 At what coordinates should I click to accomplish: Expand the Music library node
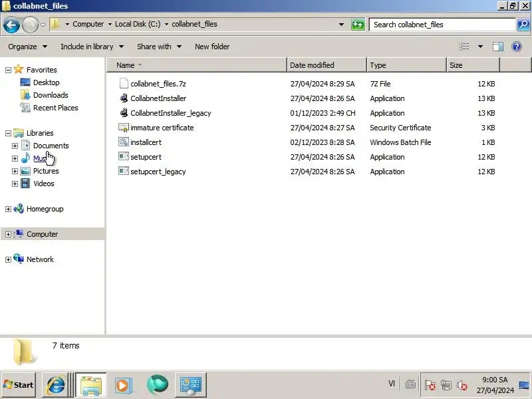click(15, 158)
